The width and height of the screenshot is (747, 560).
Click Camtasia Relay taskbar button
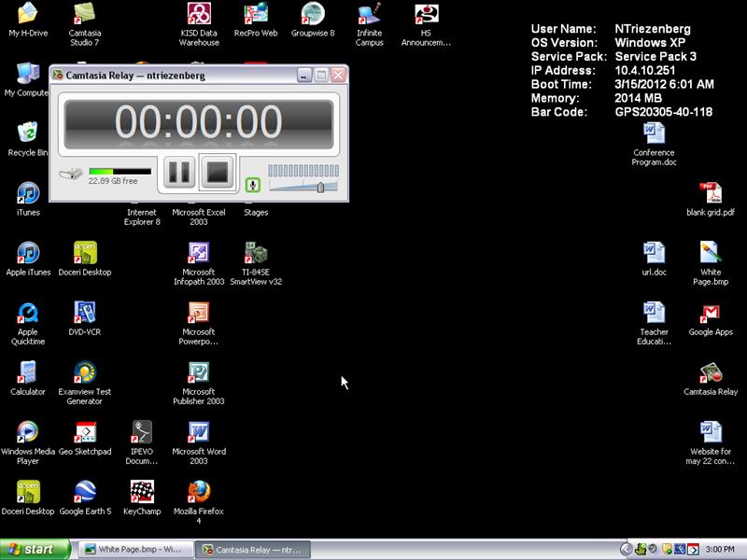click(x=253, y=550)
